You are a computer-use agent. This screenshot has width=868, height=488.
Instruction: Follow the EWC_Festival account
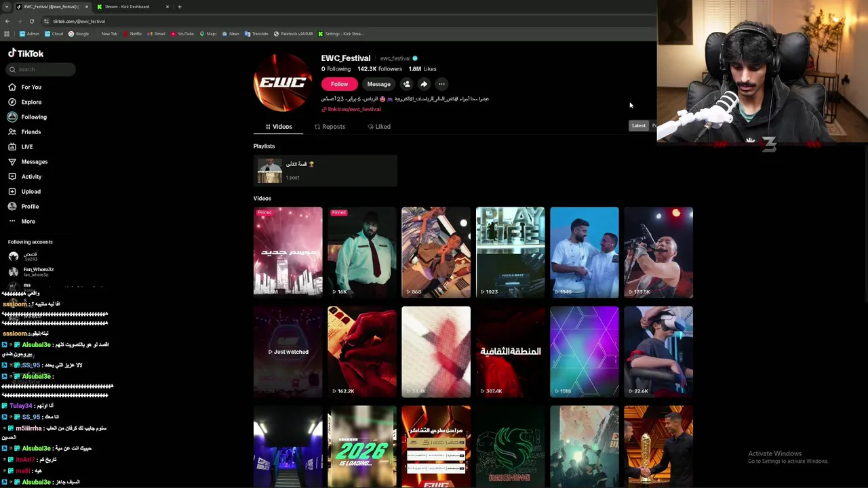pyautogui.click(x=339, y=84)
